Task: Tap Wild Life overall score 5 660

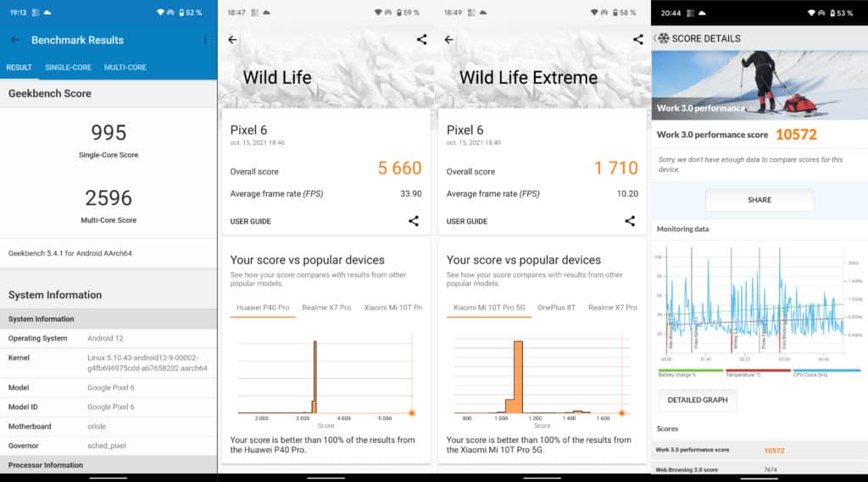Action: tap(399, 169)
